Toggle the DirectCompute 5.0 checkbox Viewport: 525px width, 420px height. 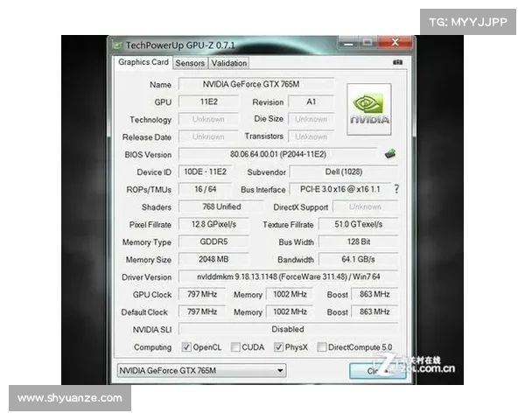tap(323, 346)
